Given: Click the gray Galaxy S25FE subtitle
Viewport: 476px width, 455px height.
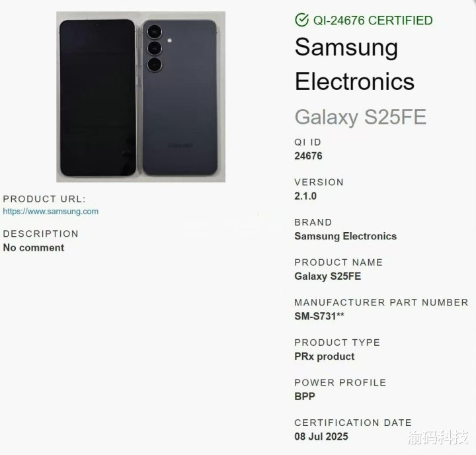Looking at the screenshot, I should pos(360,117).
